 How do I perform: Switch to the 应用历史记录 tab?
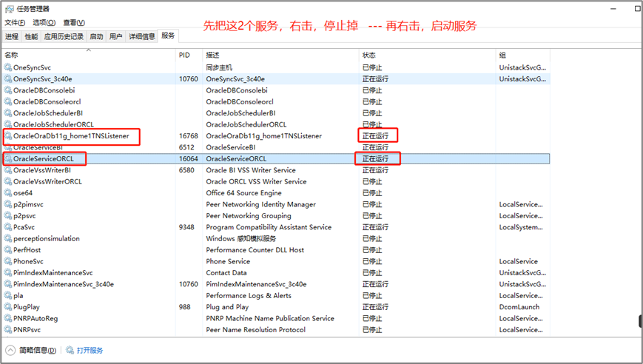point(64,36)
